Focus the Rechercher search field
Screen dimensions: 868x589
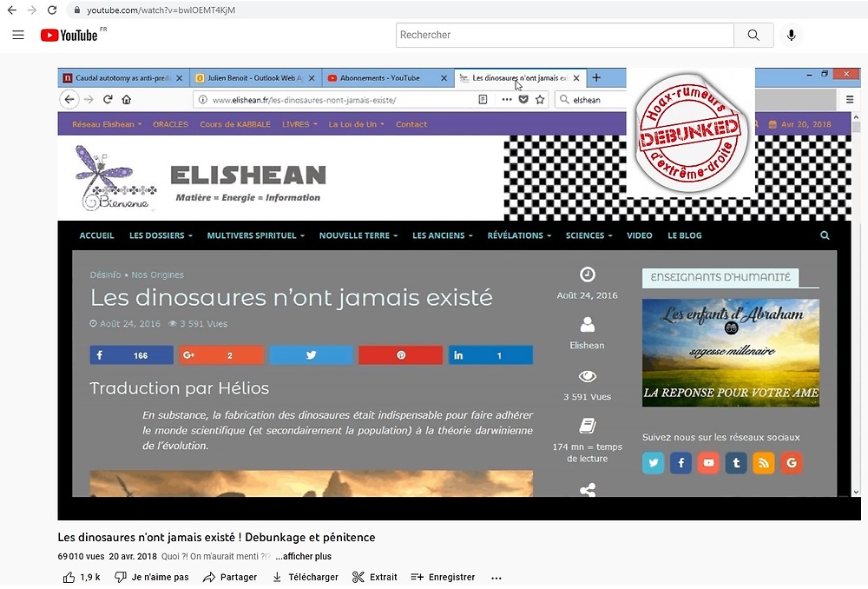565,35
